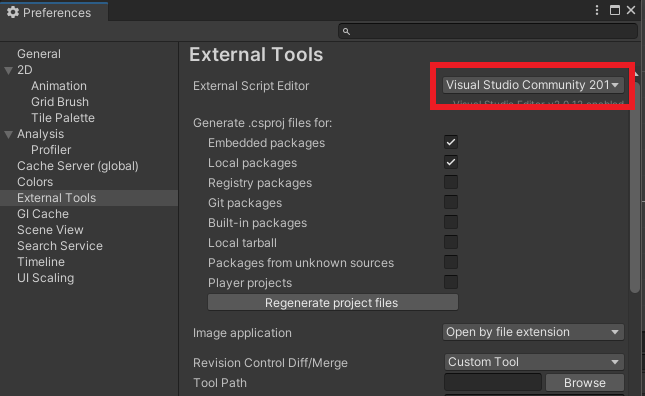The height and width of the screenshot is (396, 645).
Task: Click the Tool Path label
Action: tap(220, 383)
